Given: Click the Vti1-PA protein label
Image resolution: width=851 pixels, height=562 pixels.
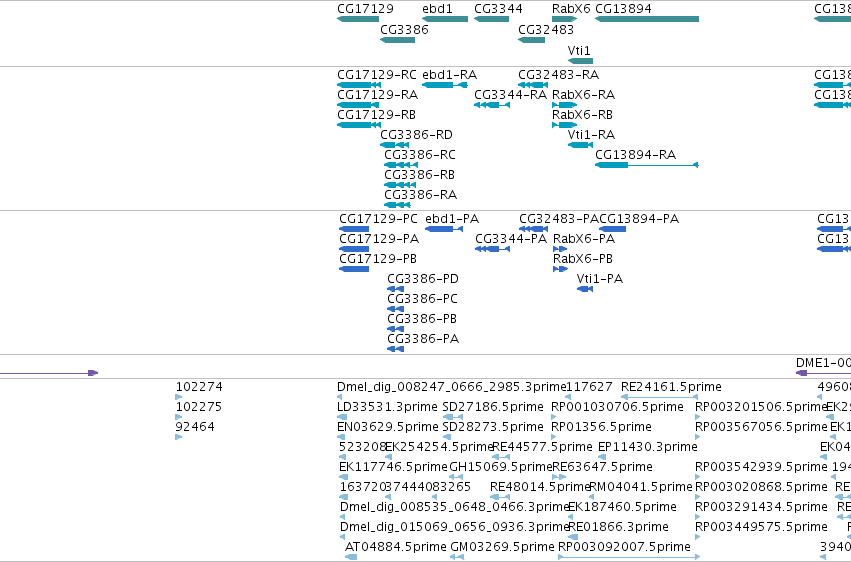Looking at the screenshot, I should pos(600,279).
